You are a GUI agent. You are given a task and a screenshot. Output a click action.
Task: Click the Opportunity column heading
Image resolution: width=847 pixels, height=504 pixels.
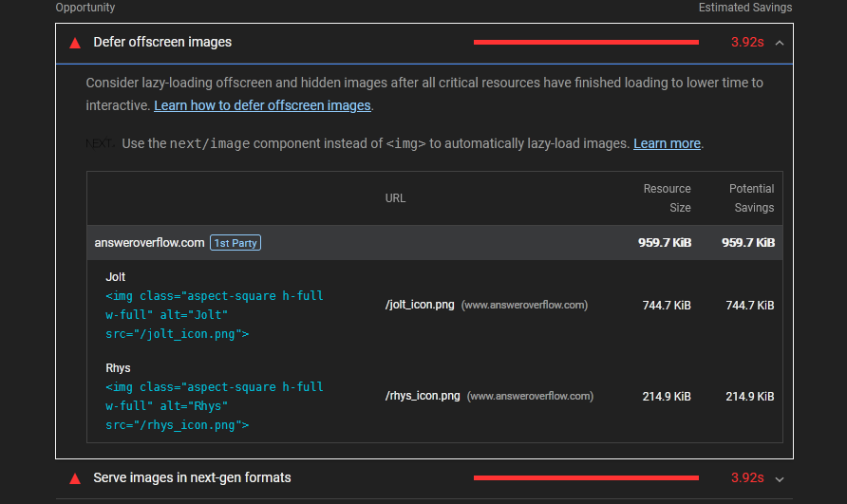[85, 8]
